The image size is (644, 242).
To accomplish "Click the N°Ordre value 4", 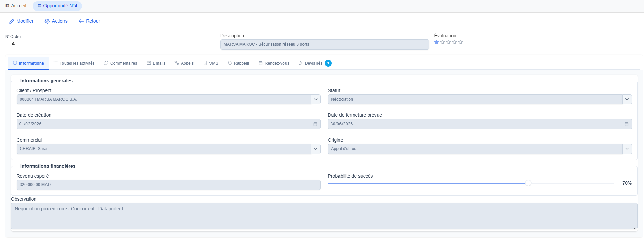I will pyautogui.click(x=13, y=44).
